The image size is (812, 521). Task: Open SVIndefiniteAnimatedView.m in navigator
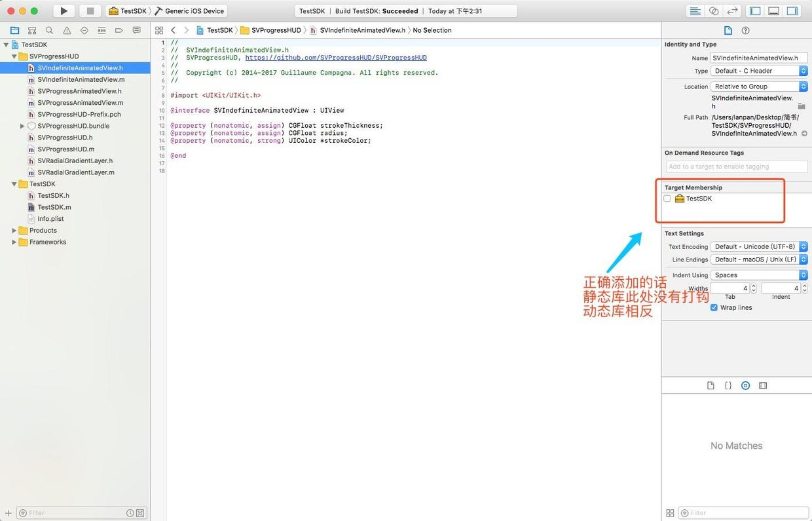coord(81,79)
